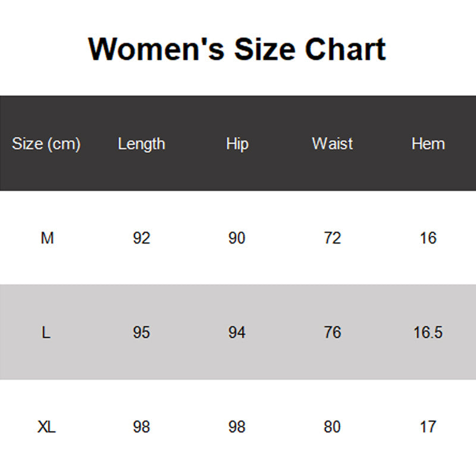Select the Waist column header

332,144
